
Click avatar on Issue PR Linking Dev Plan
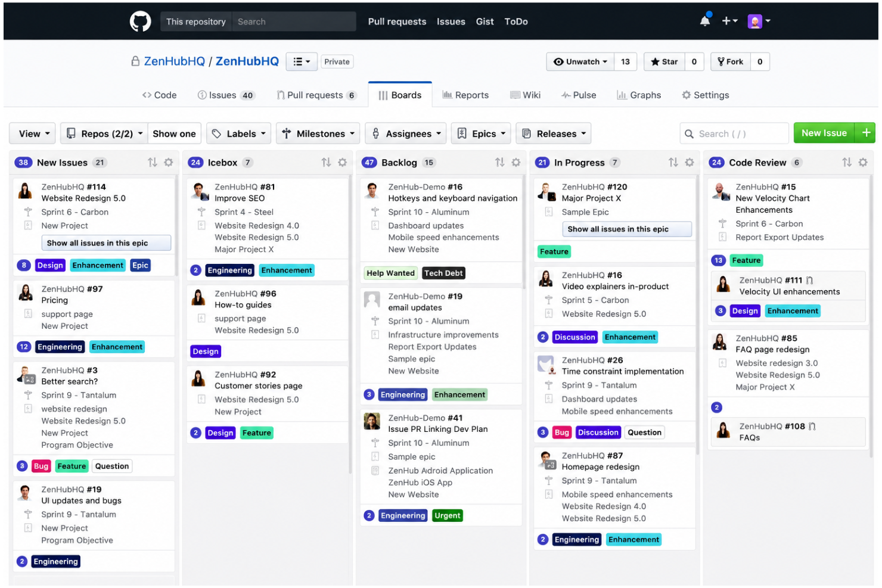(372, 421)
